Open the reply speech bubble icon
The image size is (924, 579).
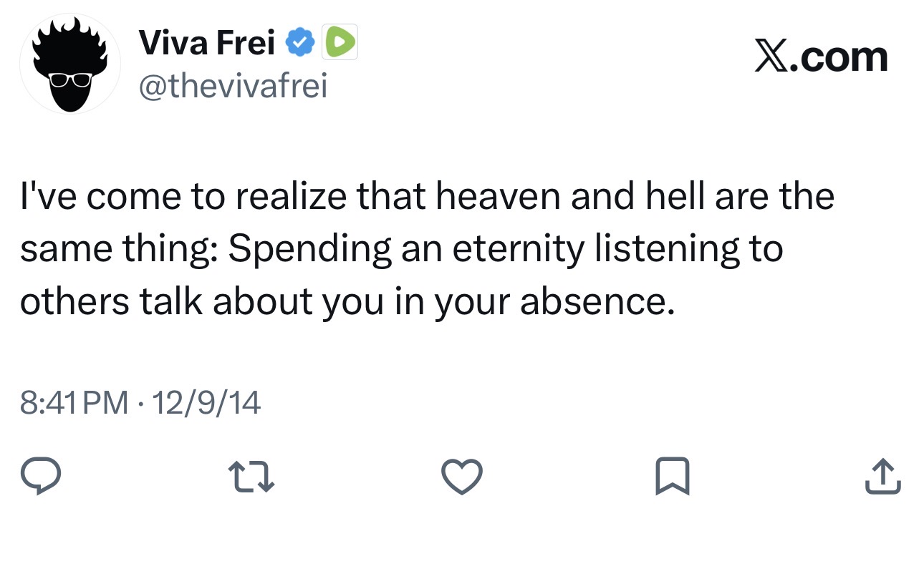pyautogui.click(x=40, y=476)
